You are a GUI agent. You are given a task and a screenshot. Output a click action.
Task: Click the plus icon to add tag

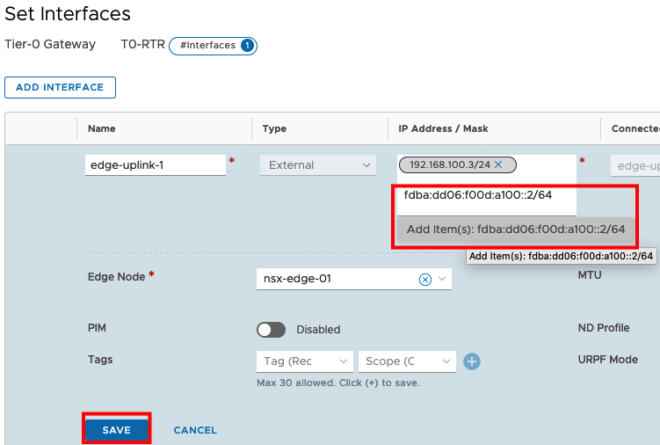(x=473, y=361)
